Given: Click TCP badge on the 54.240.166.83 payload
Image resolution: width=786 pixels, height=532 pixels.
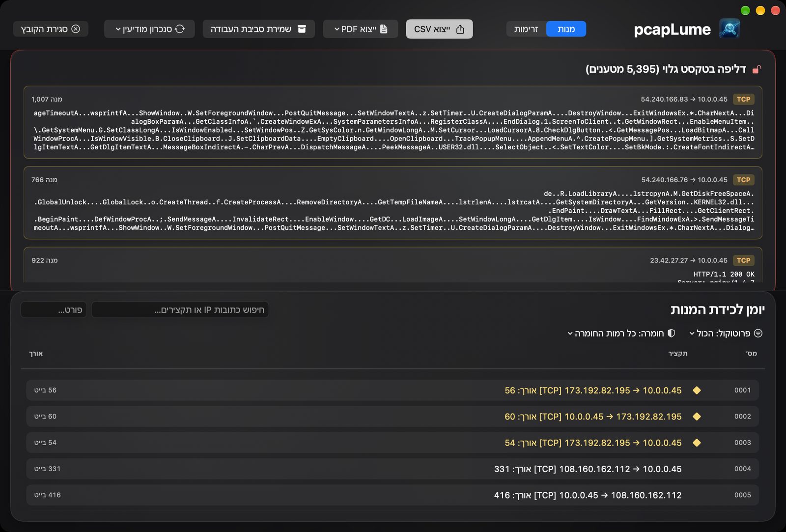Looking at the screenshot, I should [743, 99].
